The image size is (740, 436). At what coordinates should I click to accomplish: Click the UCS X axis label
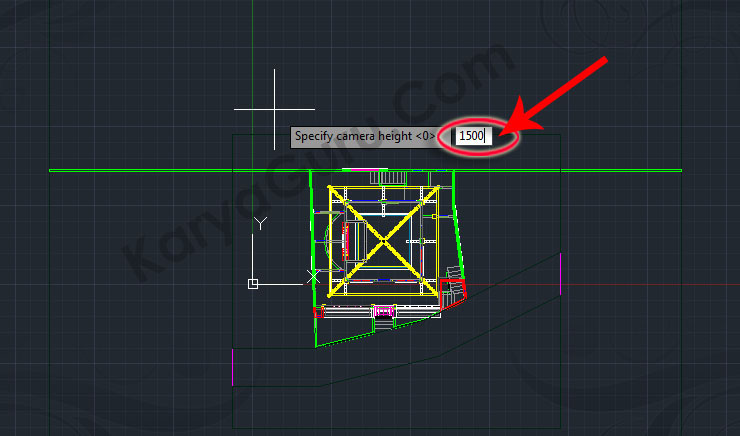click(x=314, y=275)
